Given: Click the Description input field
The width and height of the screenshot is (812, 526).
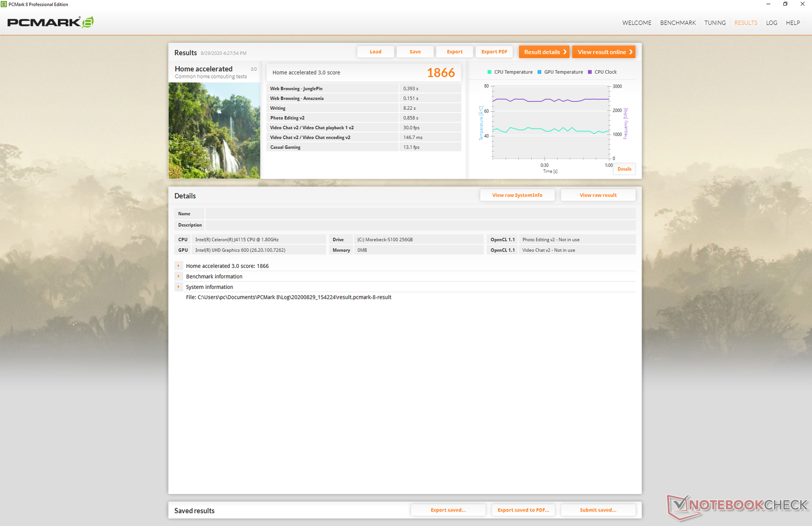Looking at the screenshot, I should point(420,225).
